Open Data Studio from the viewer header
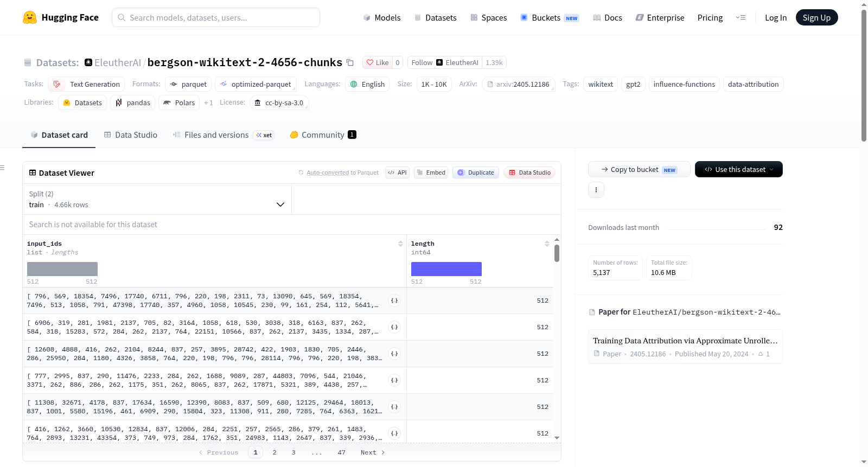Viewport: 868px width, 467px height. [529, 172]
